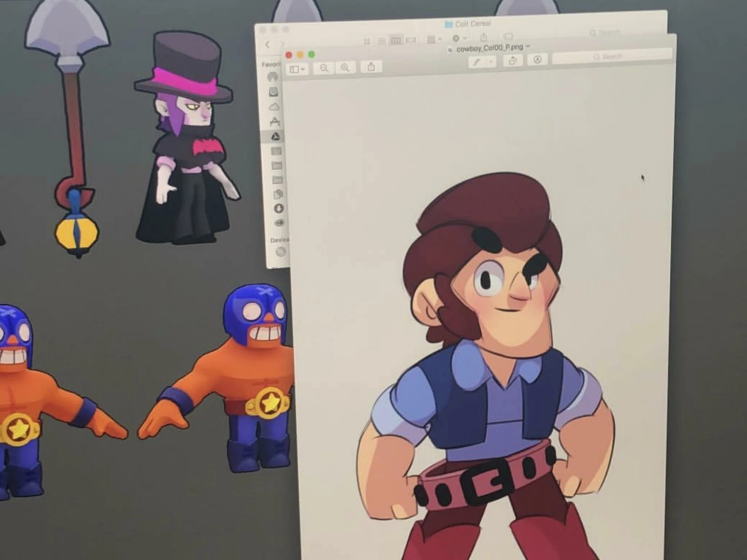Open the Finder arrange-by dropdown
Screen dimensions: 747x560
(434, 39)
